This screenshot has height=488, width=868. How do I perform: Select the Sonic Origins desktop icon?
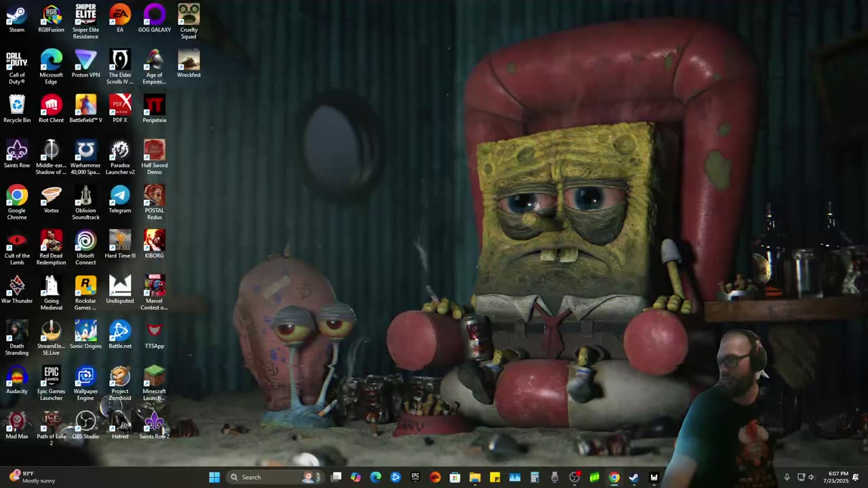[85, 335]
